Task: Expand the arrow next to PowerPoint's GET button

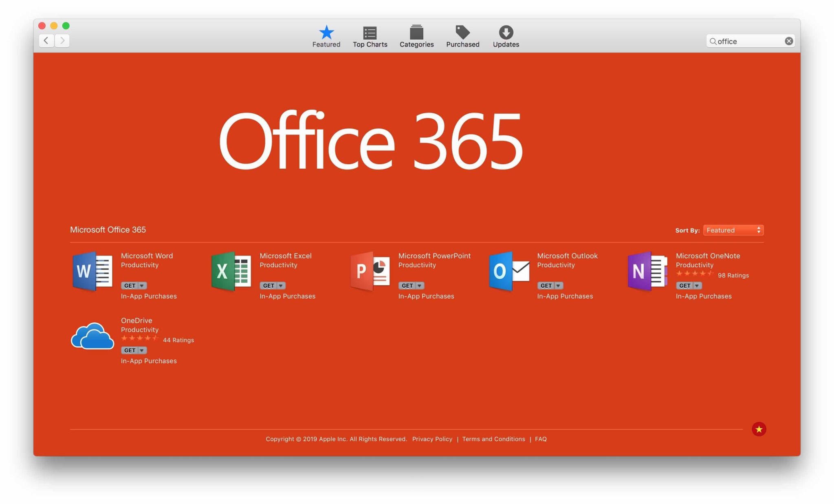Action: [x=419, y=286]
